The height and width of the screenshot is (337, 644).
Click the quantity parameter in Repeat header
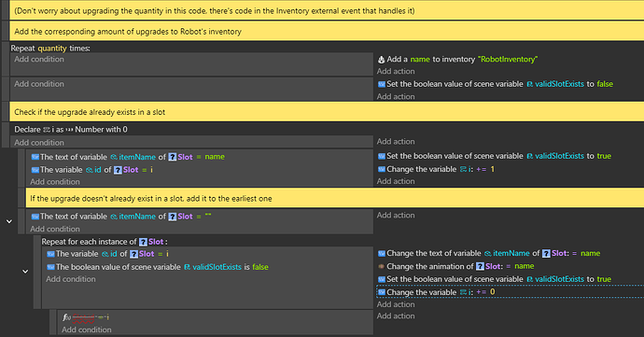(52, 49)
